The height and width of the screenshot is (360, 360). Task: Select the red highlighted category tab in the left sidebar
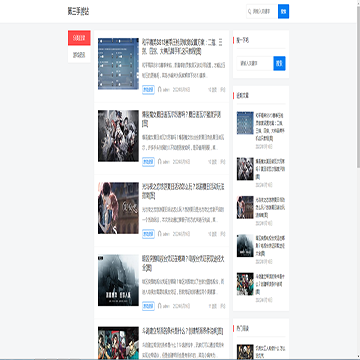click(79, 38)
